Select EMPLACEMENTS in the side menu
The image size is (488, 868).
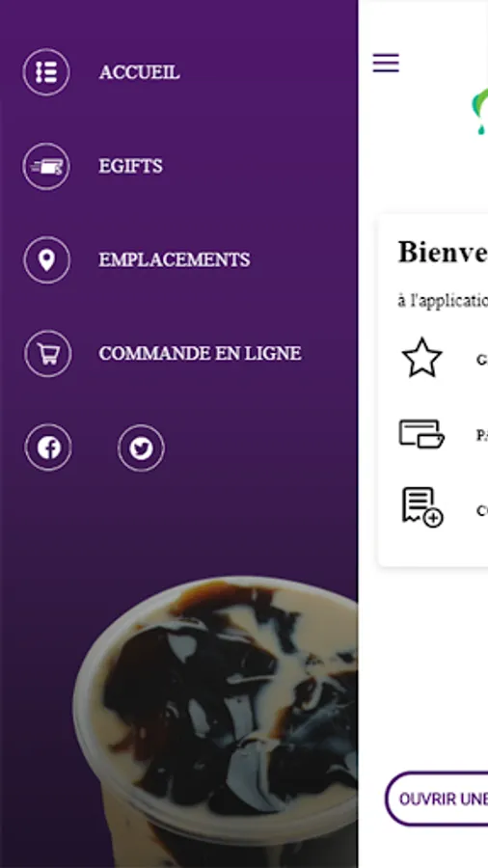coord(175,259)
